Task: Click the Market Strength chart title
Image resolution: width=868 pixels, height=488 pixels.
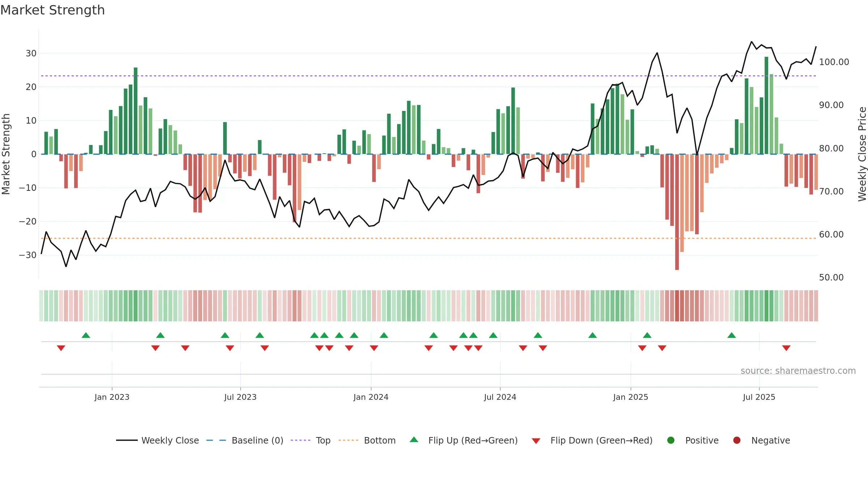Action: coord(52,10)
